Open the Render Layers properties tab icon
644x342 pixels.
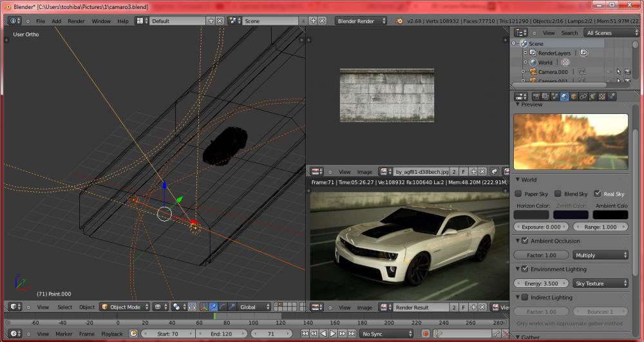(x=545, y=97)
